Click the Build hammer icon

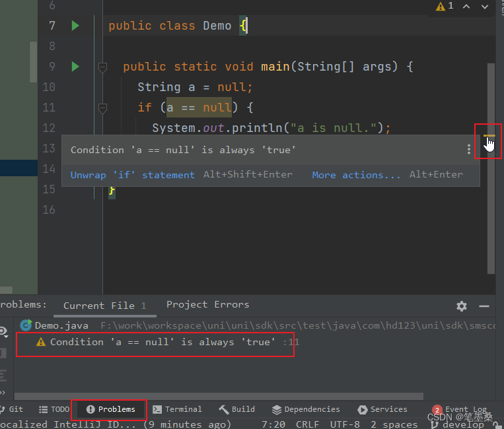224,409
